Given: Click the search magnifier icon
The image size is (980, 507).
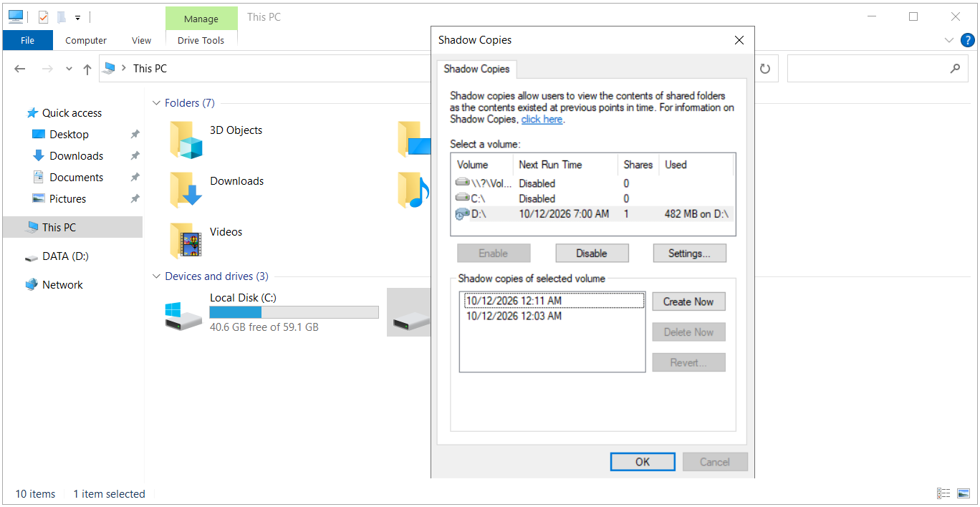Looking at the screenshot, I should click(x=955, y=69).
